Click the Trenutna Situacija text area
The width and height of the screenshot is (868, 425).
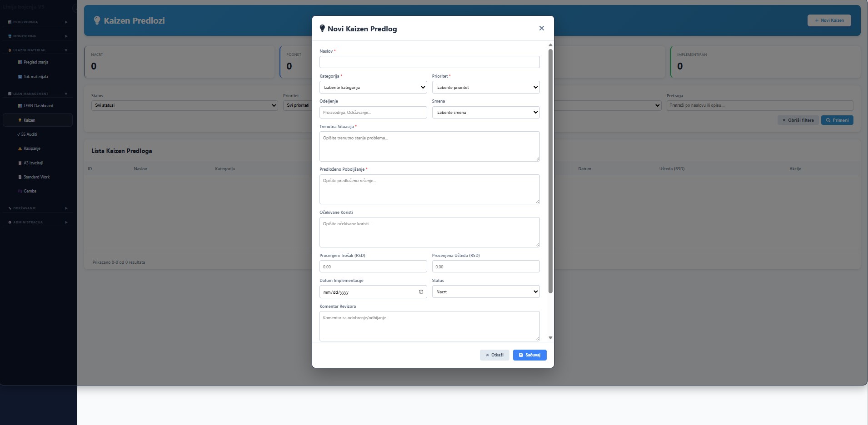click(x=429, y=146)
